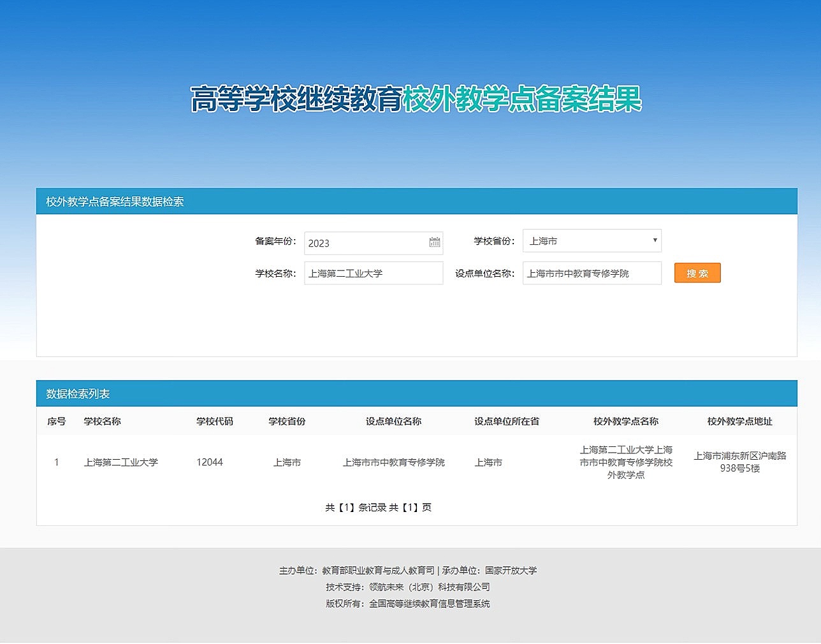821x644 pixels.
Task: Select the 上海市 cell under 设点单位所在省
Action: pos(488,462)
